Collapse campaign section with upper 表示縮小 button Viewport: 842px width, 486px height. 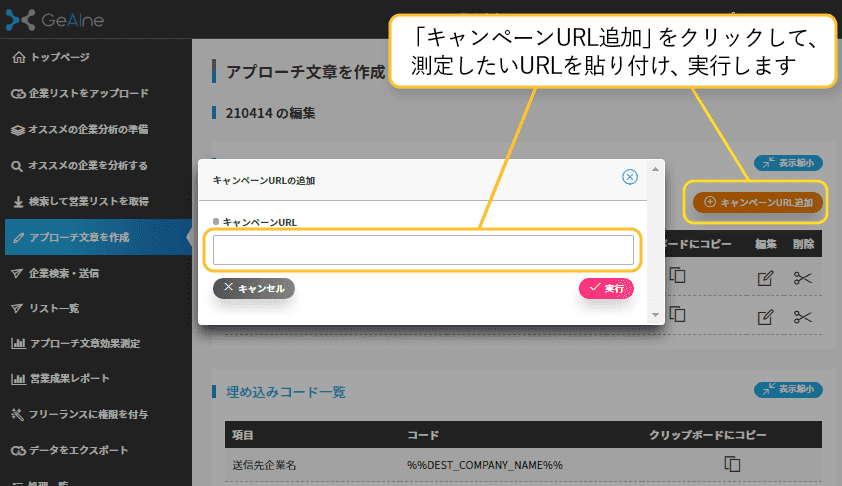coord(788,163)
